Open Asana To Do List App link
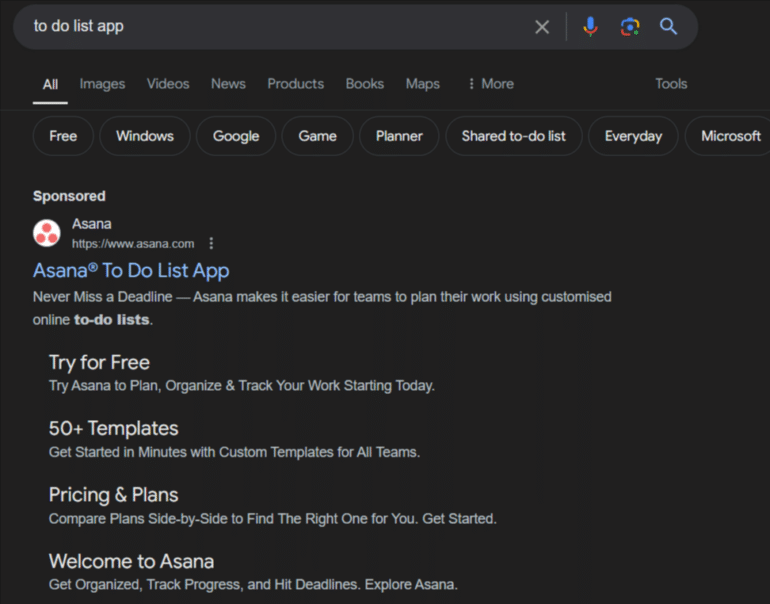 pos(131,270)
